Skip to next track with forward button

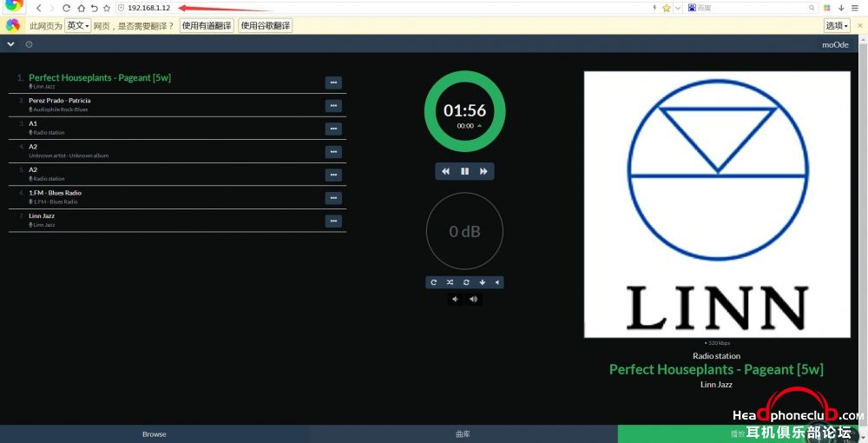[483, 172]
